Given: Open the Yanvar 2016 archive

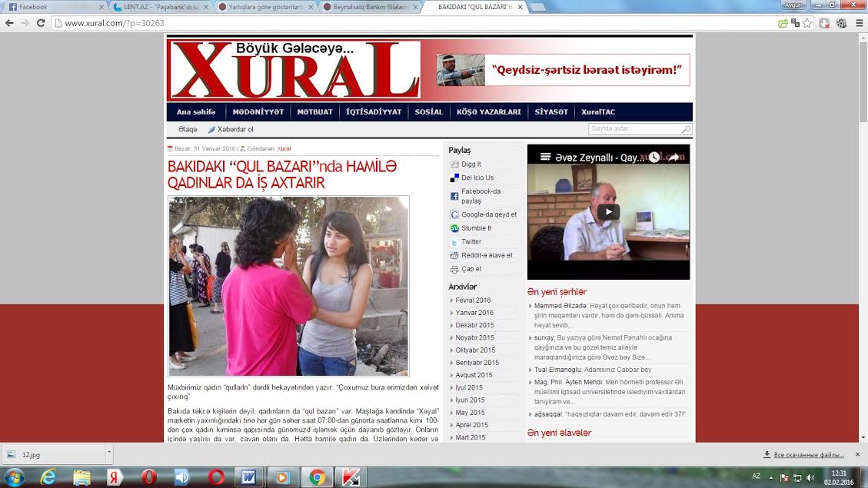Looking at the screenshot, I should [x=474, y=313].
